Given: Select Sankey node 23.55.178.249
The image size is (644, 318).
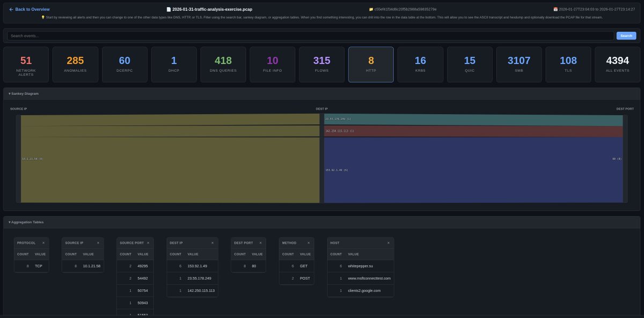Looking at the screenshot, I should point(322,119).
